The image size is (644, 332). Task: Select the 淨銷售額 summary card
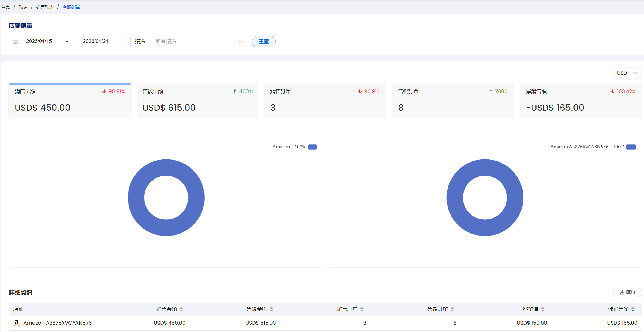(x=581, y=101)
